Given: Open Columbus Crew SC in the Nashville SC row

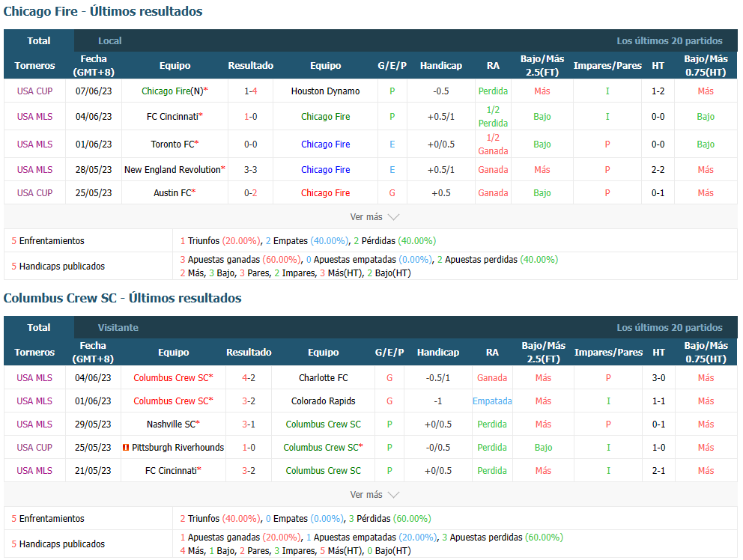Looking at the screenshot, I should (323, 424).
